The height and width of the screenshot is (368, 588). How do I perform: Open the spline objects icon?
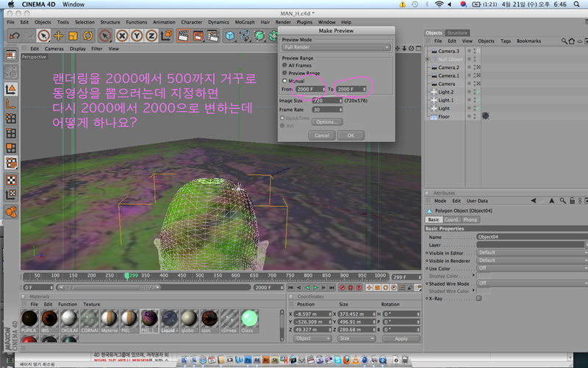(x=245, y=35)
